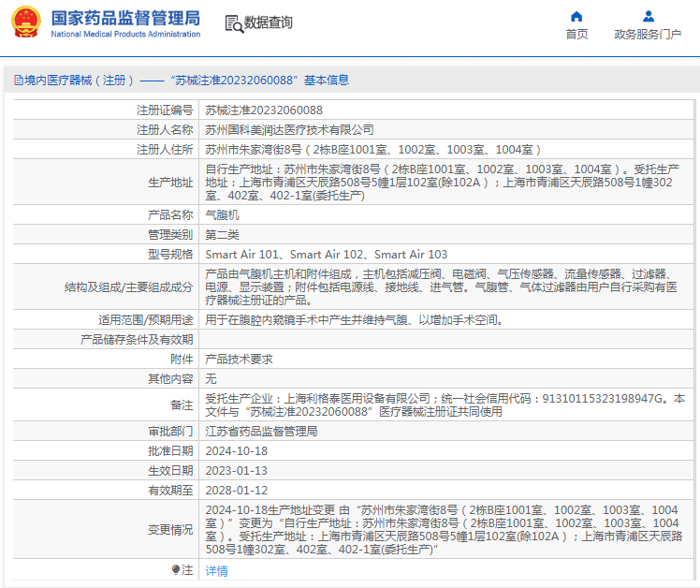
Task: Click the bulb icon beside 注
Action: click(176, 569)
